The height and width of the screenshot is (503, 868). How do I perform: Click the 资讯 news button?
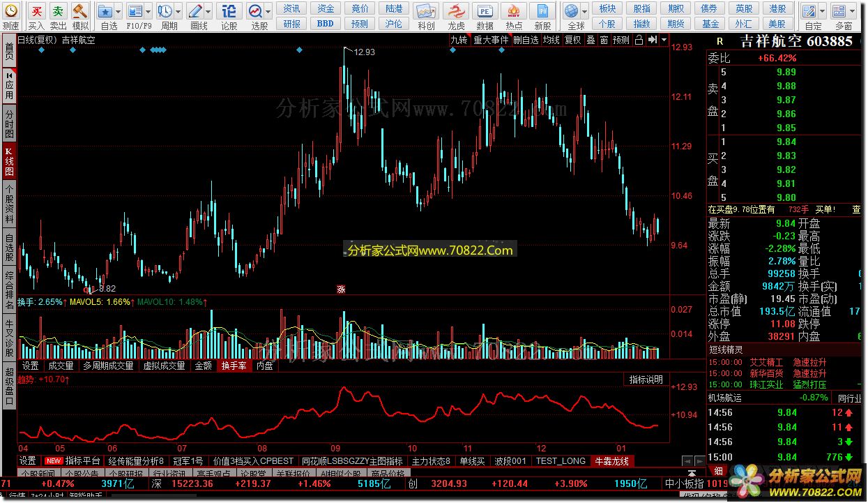[x=292, y=8]
